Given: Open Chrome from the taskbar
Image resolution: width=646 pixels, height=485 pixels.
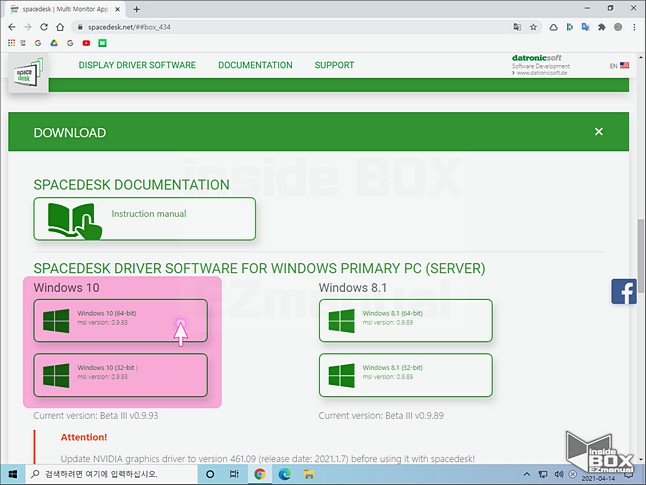Looking at the screenshot, I should (260, 474).
